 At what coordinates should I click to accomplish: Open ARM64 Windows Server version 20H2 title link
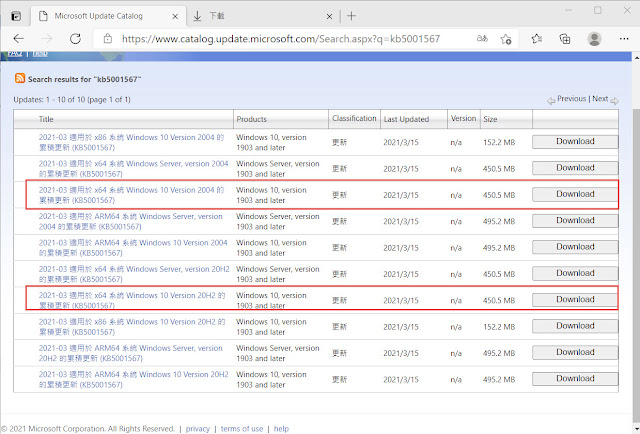pos(131,353)
